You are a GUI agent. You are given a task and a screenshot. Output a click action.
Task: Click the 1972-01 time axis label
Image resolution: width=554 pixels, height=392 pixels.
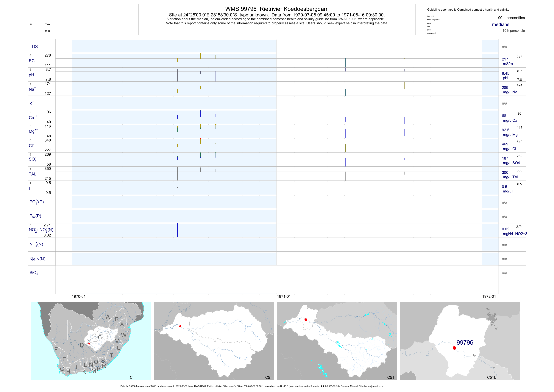point(489,296)
